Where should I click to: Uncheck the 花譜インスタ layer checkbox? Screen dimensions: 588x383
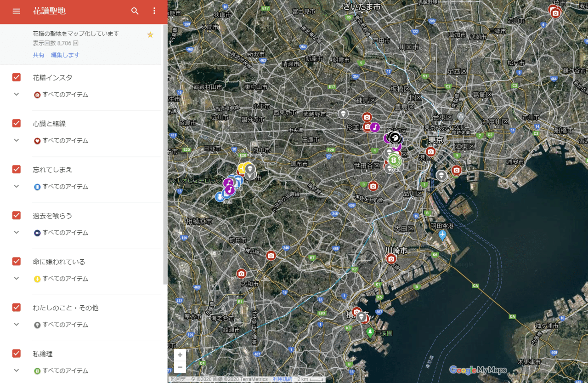(x=17, y=77)
